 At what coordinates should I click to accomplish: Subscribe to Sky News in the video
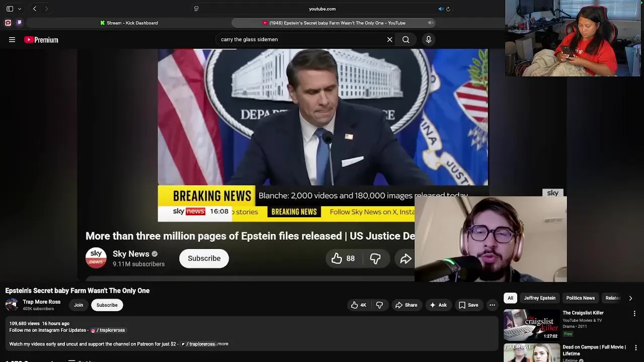[204, 258]
